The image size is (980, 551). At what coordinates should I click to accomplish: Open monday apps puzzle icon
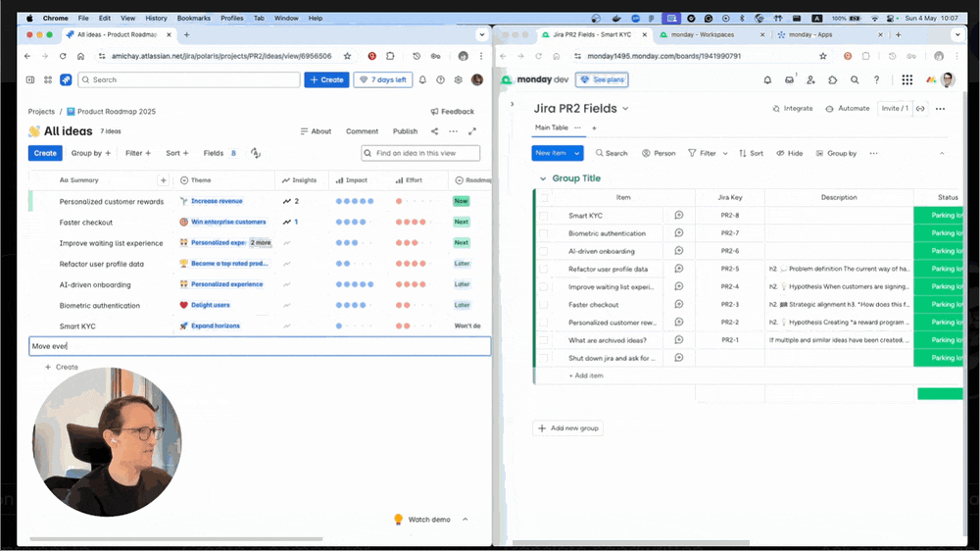pyautogui.click(x=832, y=80)
